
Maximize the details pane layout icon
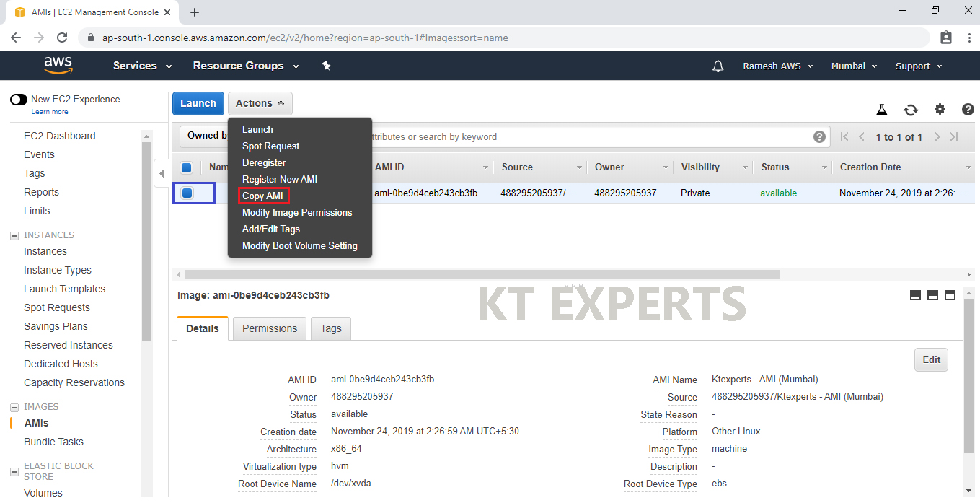click(950, 295)
